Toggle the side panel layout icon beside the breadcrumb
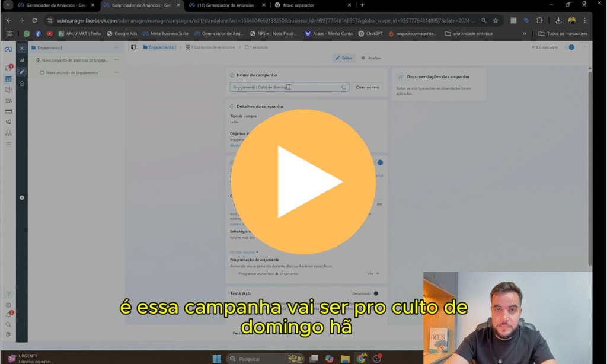The width and height of the screenshot is (607, 364). pos(133,47)
